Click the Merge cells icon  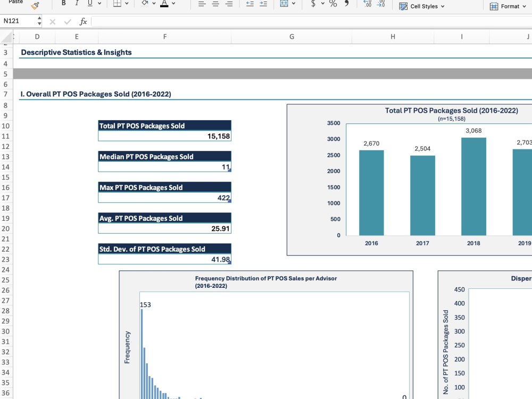point(284,3)
